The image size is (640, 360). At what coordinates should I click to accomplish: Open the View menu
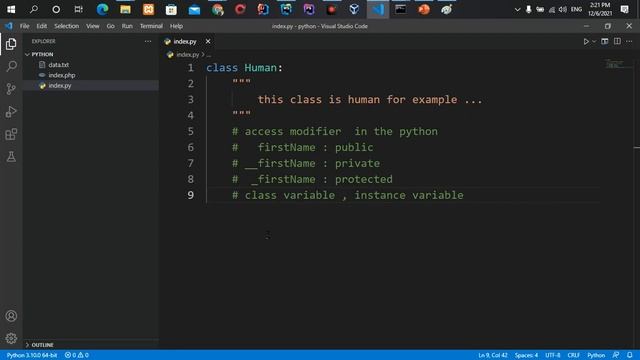coord(93,26)
